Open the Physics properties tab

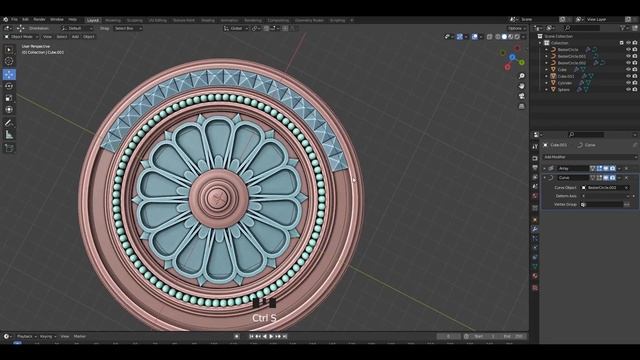pos(535,248)
